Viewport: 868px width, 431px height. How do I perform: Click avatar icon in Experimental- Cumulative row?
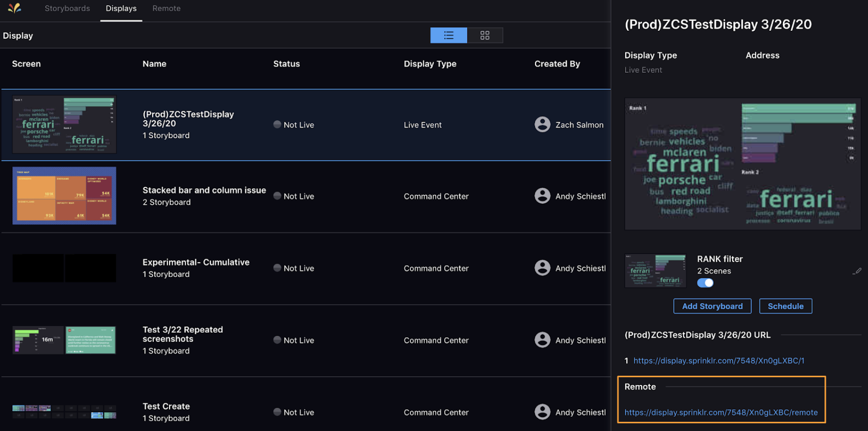click(x=542, y=268)
